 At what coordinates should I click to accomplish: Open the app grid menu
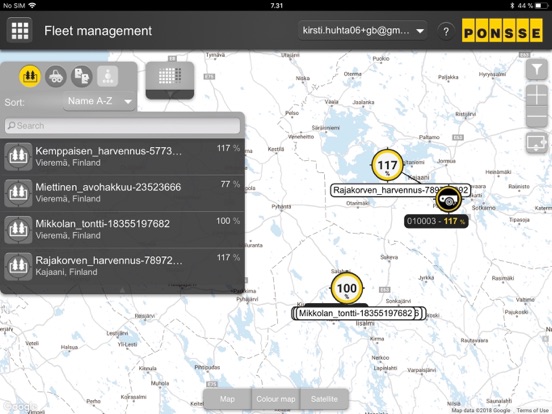pos(20,31)
